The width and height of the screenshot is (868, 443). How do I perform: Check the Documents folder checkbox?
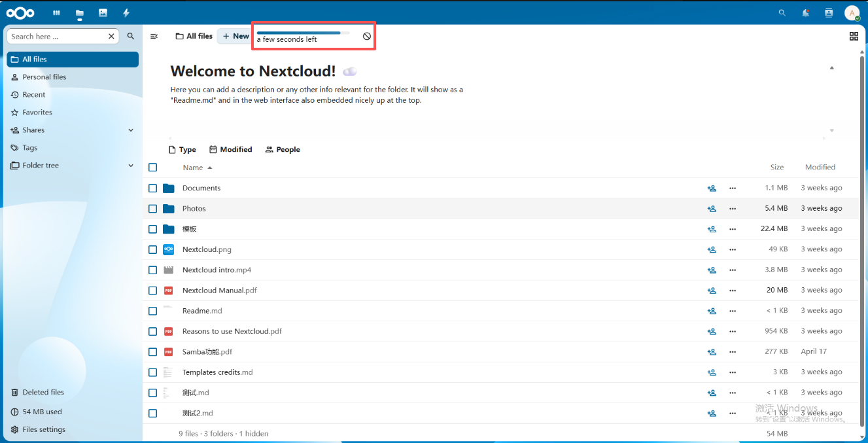point(152,188)
